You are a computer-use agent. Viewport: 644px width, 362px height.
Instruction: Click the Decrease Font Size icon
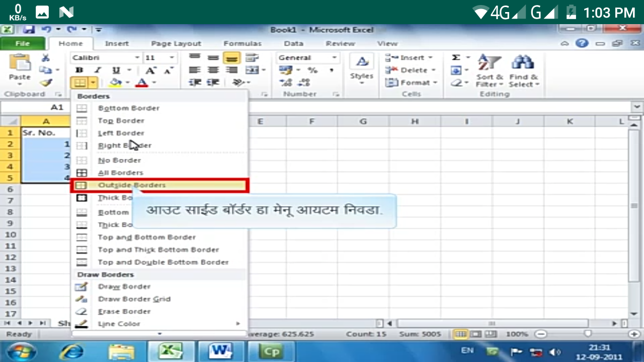[x=168, y=70]
